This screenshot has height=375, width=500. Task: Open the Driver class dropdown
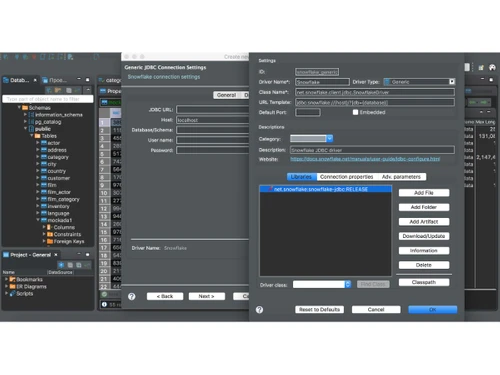click(348, 284)
